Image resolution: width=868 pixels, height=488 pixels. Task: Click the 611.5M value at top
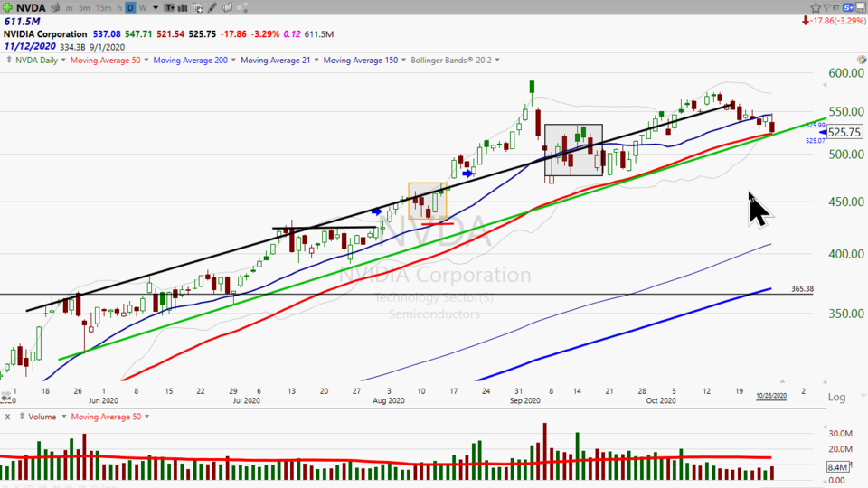click(x=22, y=22)
